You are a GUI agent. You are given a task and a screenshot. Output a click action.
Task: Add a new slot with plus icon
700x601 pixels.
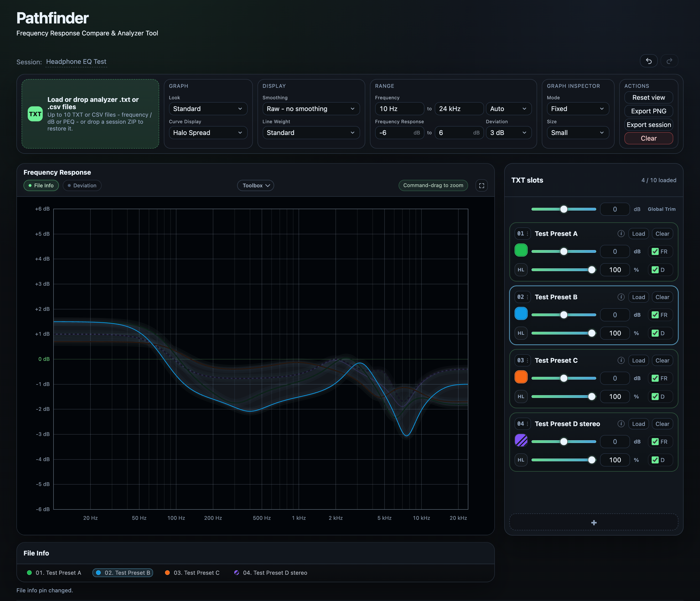(x=594, y=523)
